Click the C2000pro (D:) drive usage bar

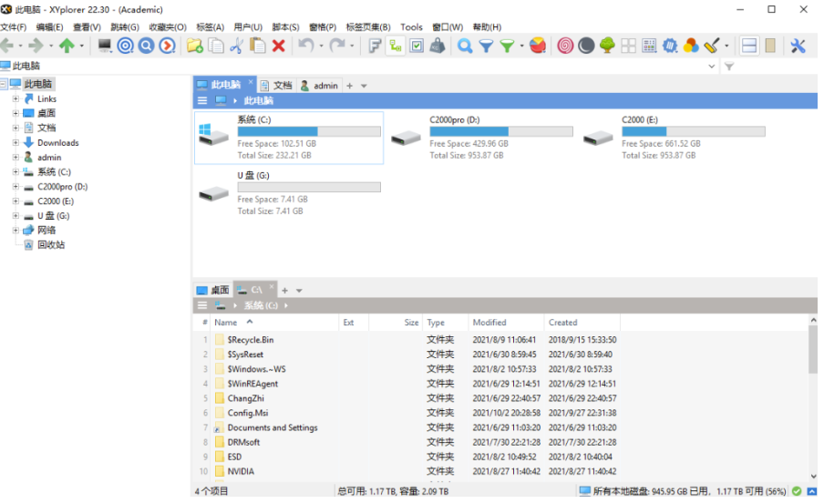(501, 131)
